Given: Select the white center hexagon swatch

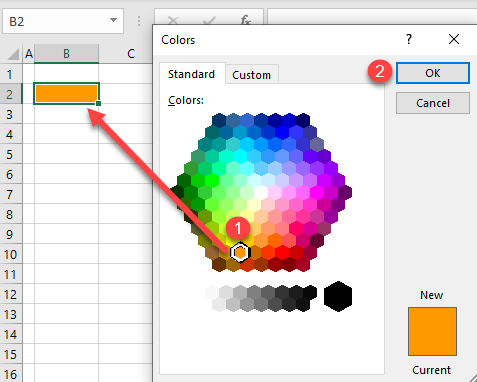Looking at the screenshot, I should [261, 192].
